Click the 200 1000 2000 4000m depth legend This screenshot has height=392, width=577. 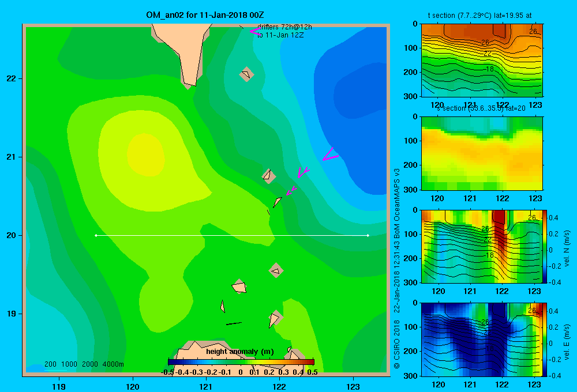[x=84, y=364]
